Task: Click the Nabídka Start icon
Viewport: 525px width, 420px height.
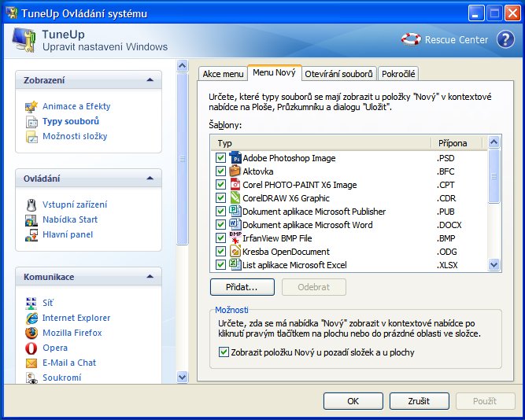Action: [31, 220]
